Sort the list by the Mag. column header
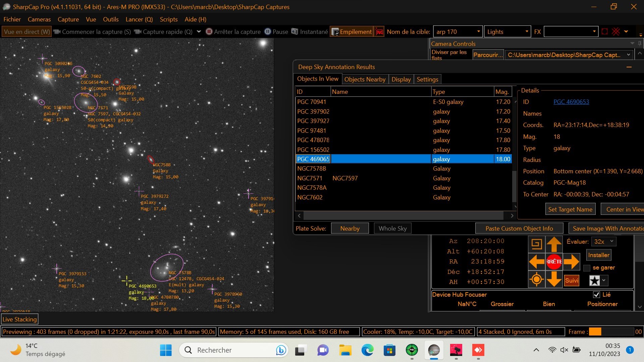Image resolution: width=644 pixels, height=362 pixels. (x=502, y=92)
